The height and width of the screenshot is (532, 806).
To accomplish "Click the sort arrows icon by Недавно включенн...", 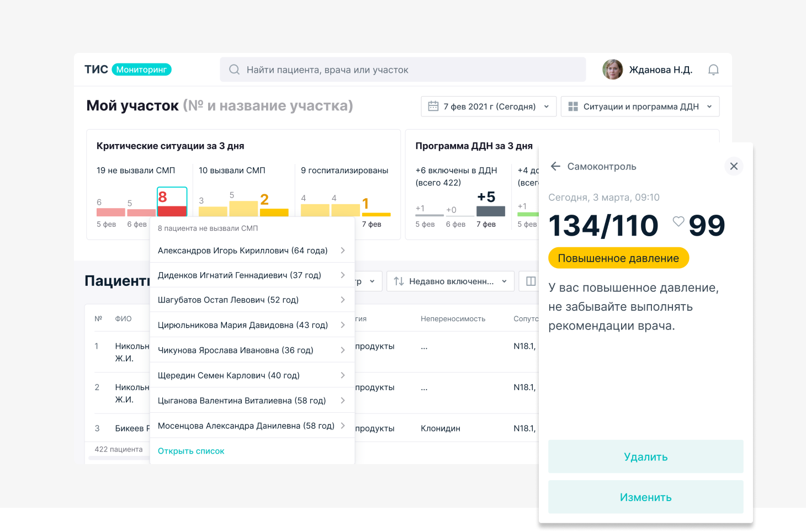I will coord(399,281).
